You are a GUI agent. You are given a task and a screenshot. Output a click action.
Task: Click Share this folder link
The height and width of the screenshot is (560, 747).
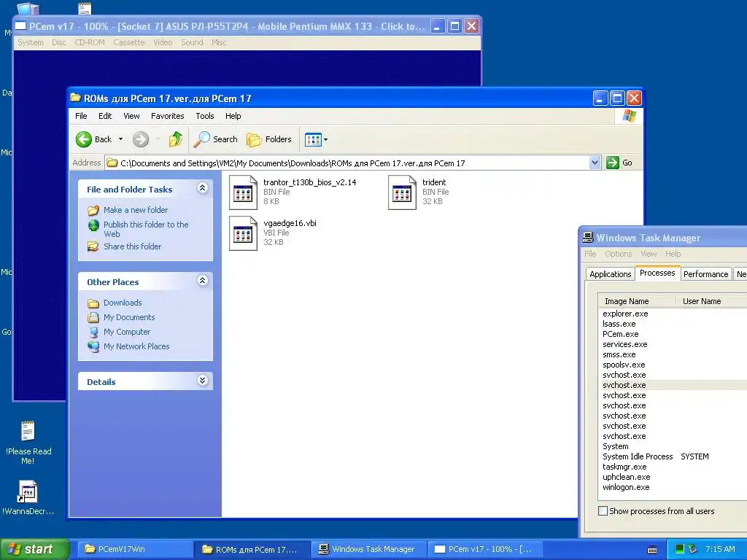(x=133, y=246)
